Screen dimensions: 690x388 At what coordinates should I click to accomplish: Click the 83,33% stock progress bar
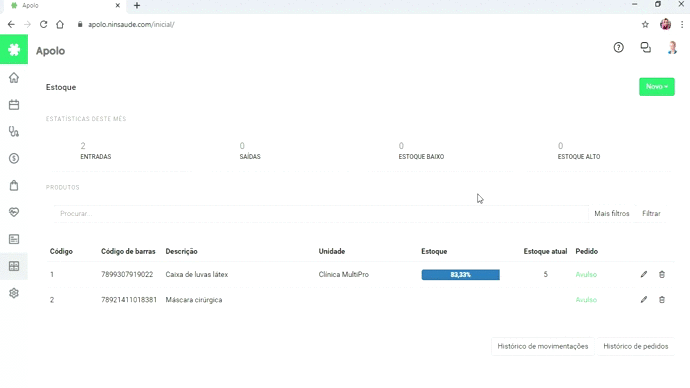(460, 275)
